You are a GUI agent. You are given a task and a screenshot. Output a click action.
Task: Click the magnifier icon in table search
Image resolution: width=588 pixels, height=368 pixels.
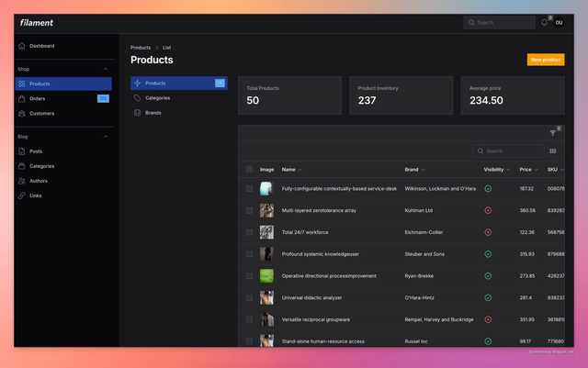(481, 151)
